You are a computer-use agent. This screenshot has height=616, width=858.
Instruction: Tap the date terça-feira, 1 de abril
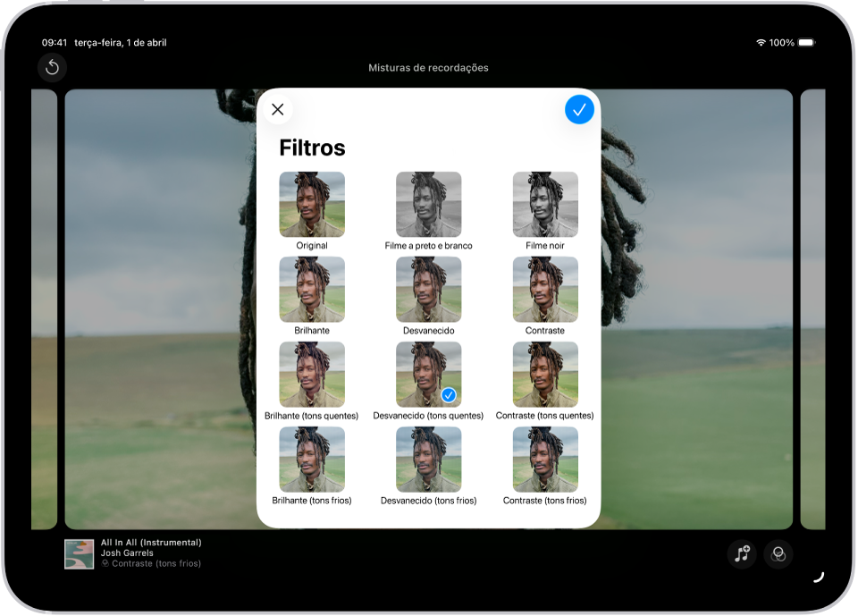(x=121, y=42)
